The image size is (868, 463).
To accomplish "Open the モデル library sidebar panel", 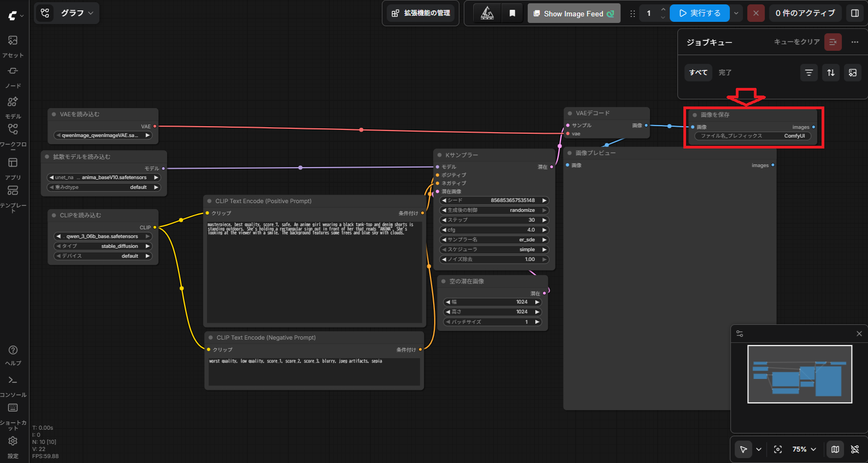I will 13,108.
